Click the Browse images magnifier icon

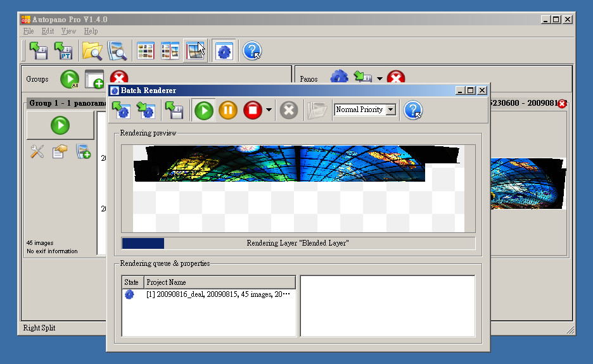click(x=117, y=51)
